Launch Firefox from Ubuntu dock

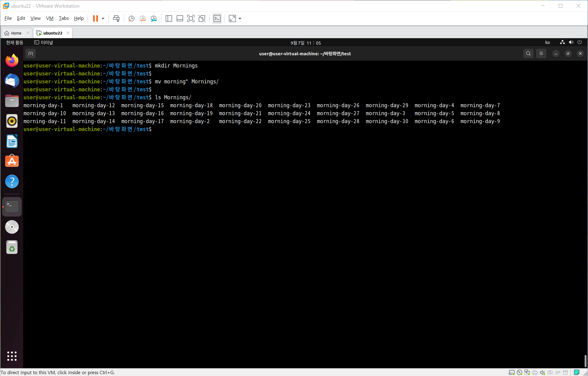click(x=12, y=60)
